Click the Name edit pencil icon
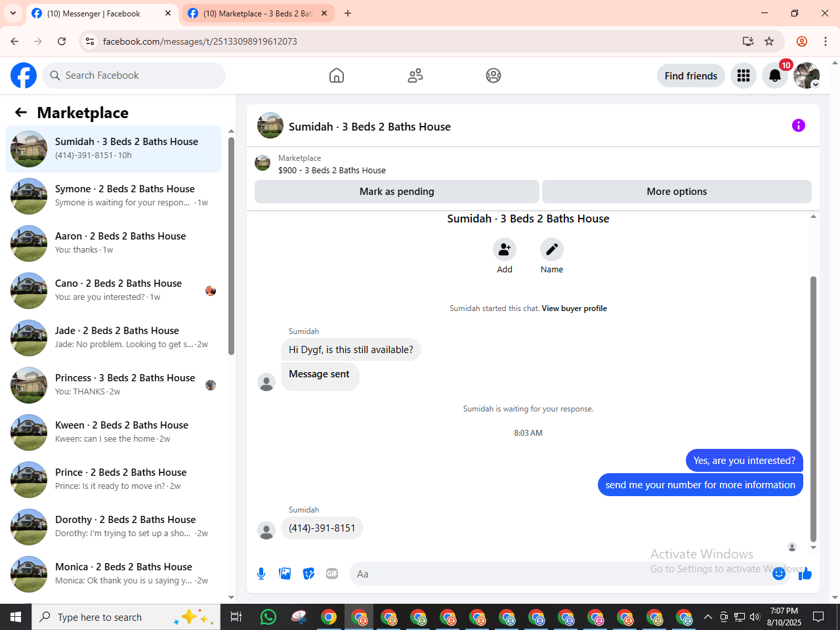The image size is (840, 630). point(552,249)
